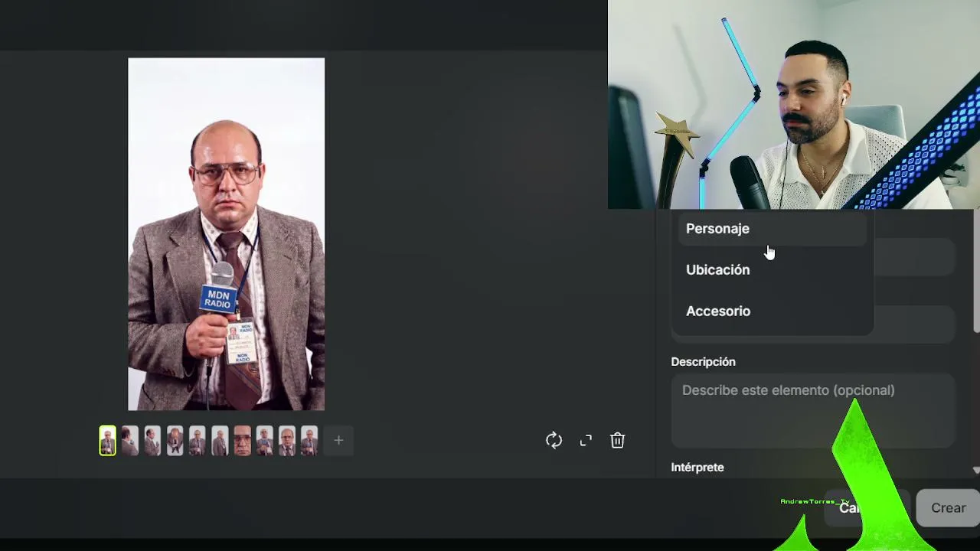
Task: Click the Crear button
Action: tap(948, 508)
